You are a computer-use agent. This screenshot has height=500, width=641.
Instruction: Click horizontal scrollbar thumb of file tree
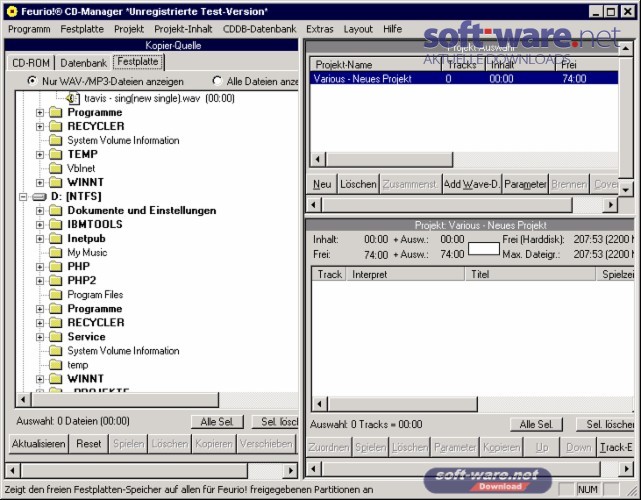coord(125,400)
